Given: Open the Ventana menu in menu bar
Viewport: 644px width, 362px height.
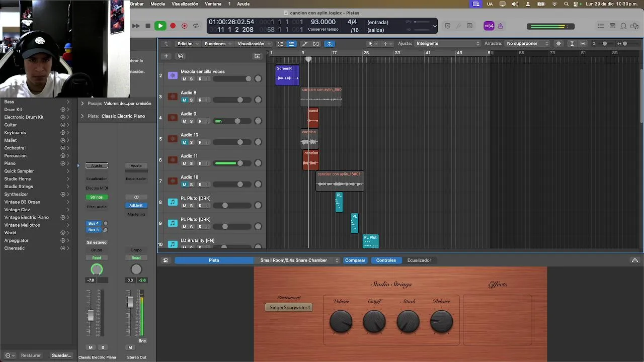Looking at the screenshot, I should click(x=213, y=4).
